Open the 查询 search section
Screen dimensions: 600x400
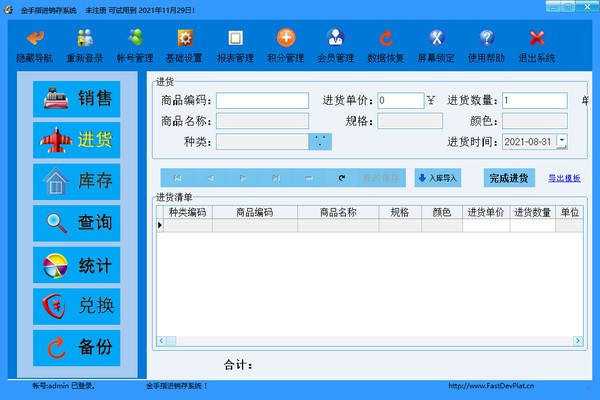click(76, 222)
